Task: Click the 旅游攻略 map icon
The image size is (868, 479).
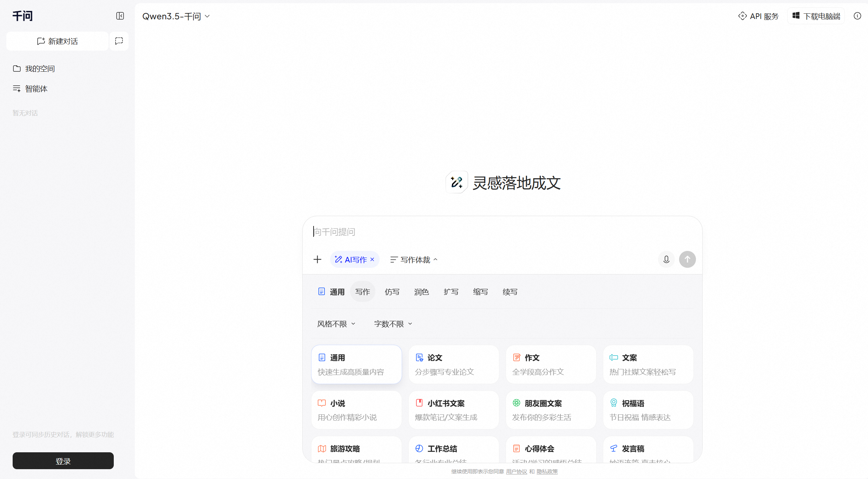Action: point(322,448)
